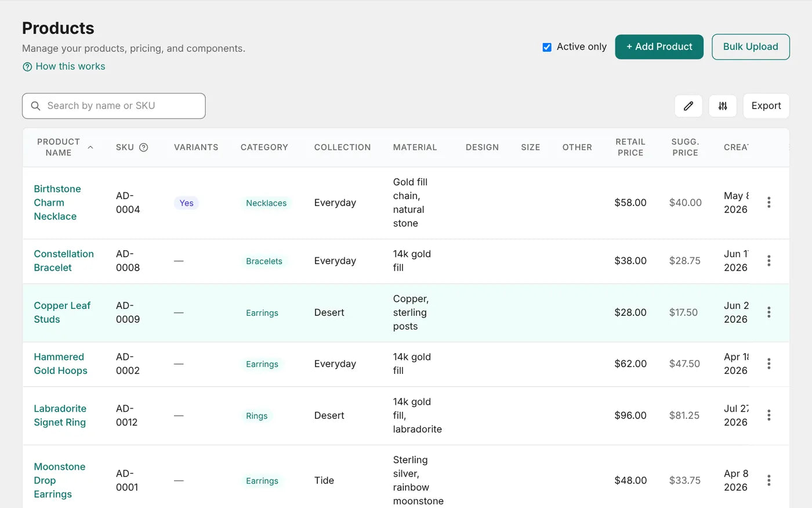
Task: Sort by Product Name column arrow
Action: (x=90, y=147)
